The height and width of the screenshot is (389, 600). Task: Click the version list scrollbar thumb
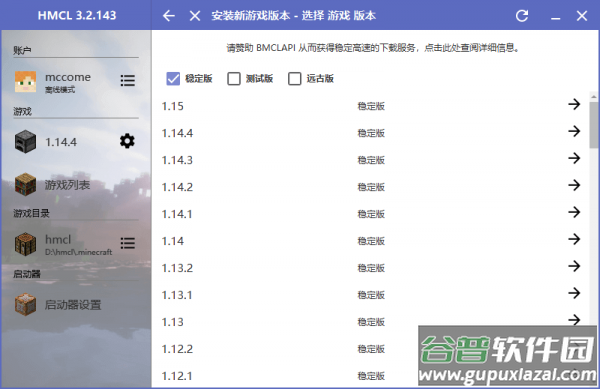(x=593, y=125)
